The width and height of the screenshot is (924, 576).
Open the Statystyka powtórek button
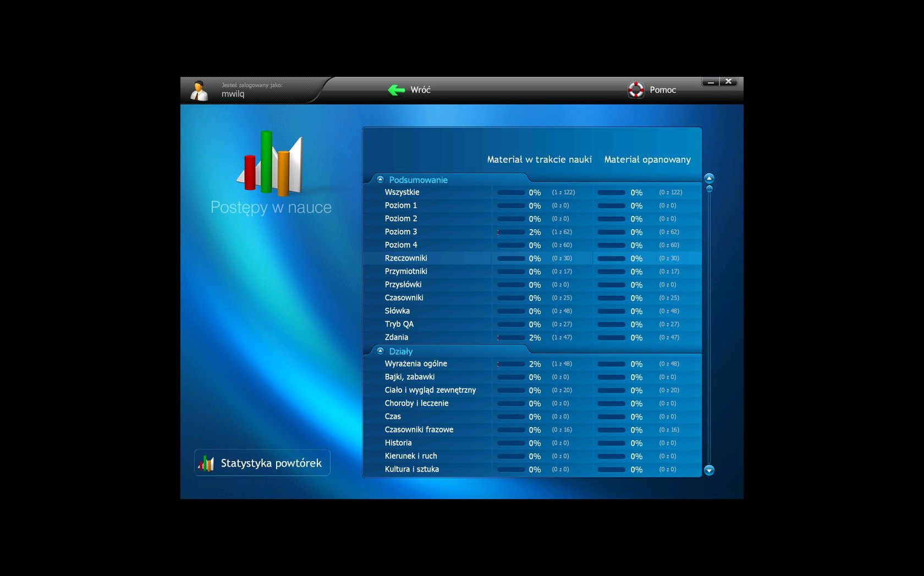[262, 463]
